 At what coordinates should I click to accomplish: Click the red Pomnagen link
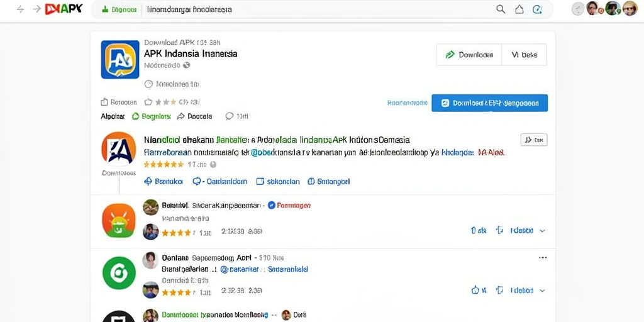pyautogui.click(x=294, y=206)
